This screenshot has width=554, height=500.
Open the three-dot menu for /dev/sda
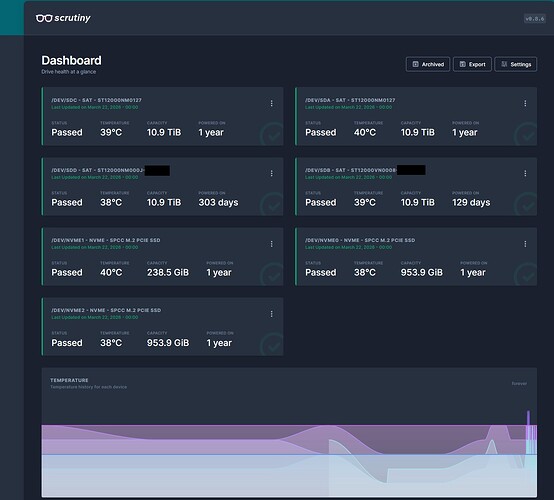pyautogui.click(x=525, y=103)
